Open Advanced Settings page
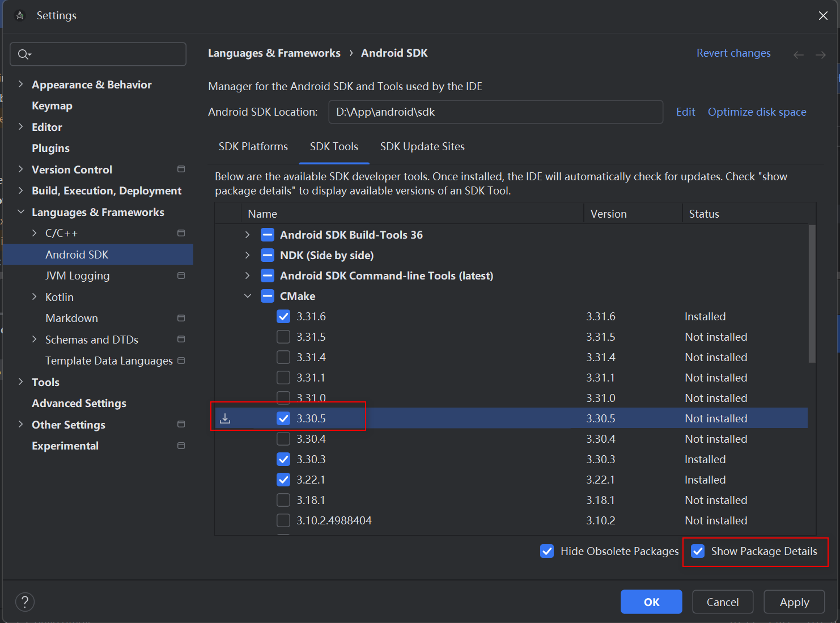 (x=79, y=403)
